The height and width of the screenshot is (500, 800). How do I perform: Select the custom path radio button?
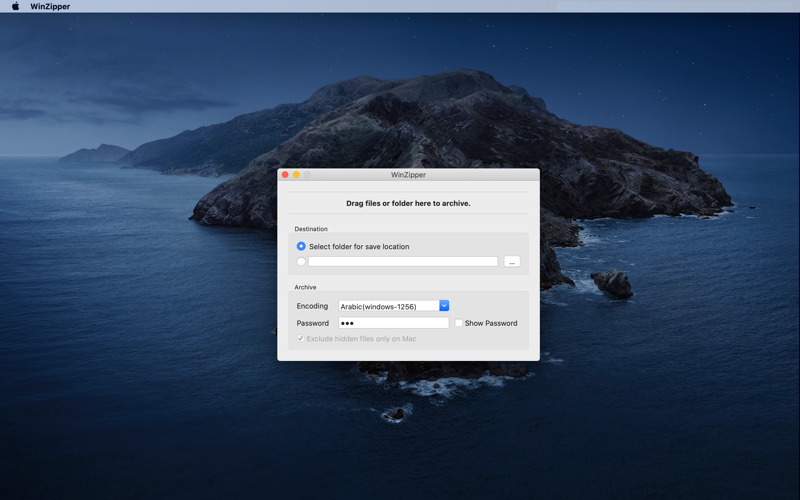[301, 261]
